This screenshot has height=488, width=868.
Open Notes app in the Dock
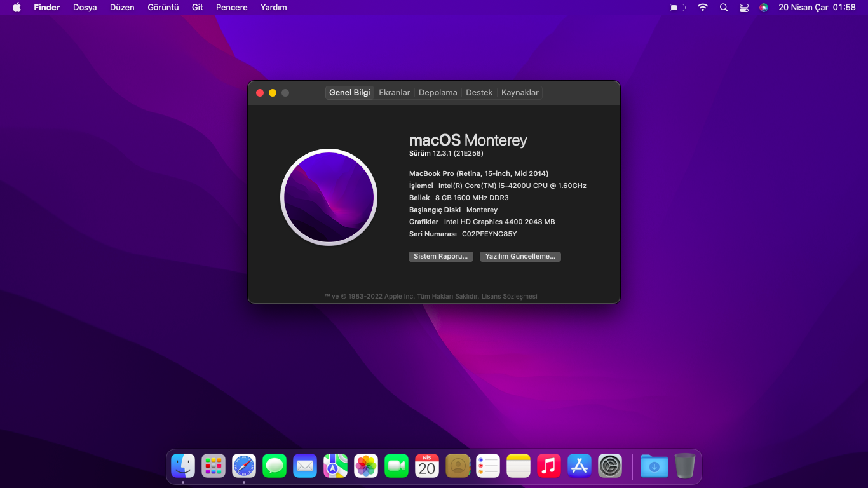pyautogui.click(x=519, y=466)
